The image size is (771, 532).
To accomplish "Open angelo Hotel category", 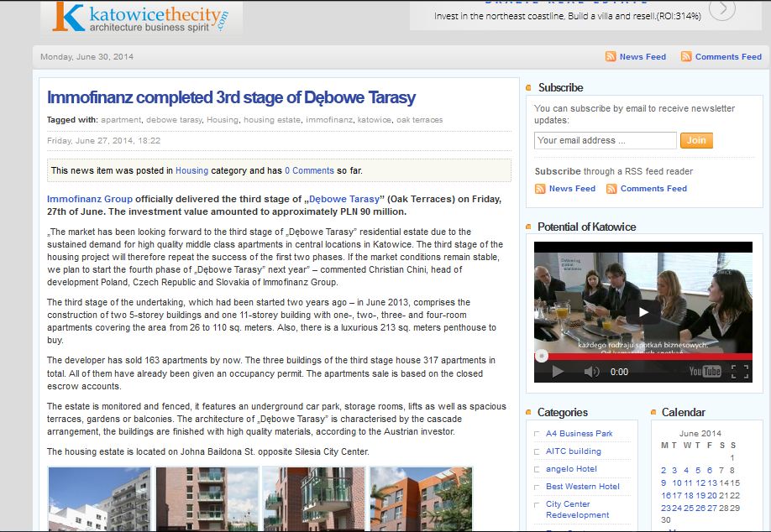I will (571, 469).
